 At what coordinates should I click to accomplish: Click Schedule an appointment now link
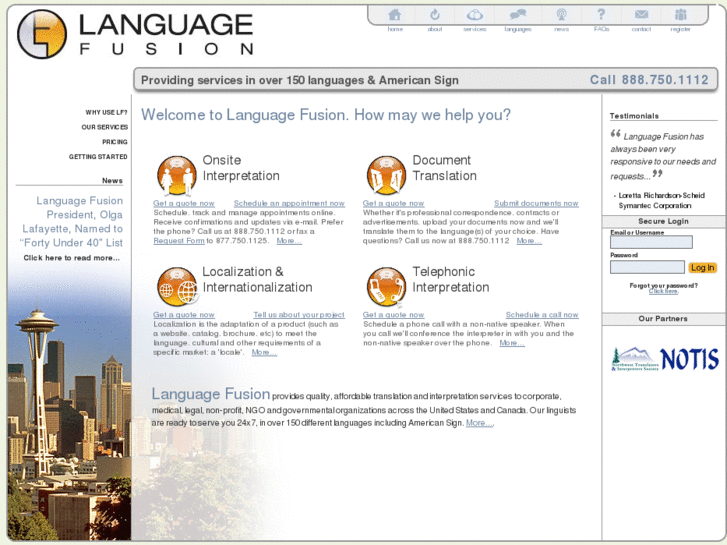pos(289,203)
